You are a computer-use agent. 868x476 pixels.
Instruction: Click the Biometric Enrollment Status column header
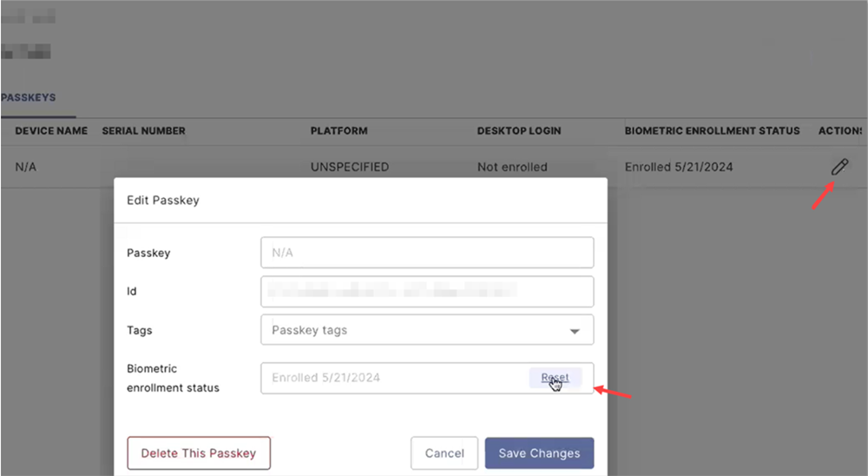tap(712, 131)
